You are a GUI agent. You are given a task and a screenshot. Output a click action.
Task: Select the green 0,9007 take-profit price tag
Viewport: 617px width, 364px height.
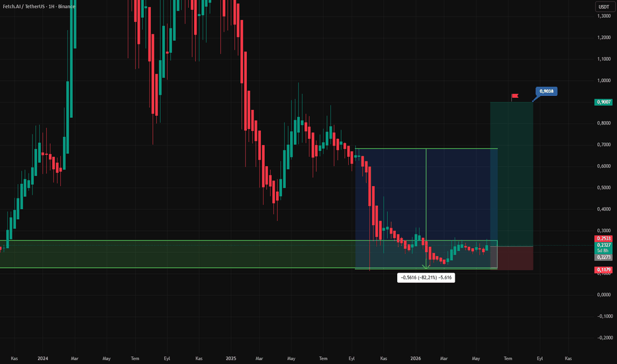click(603, 102)
